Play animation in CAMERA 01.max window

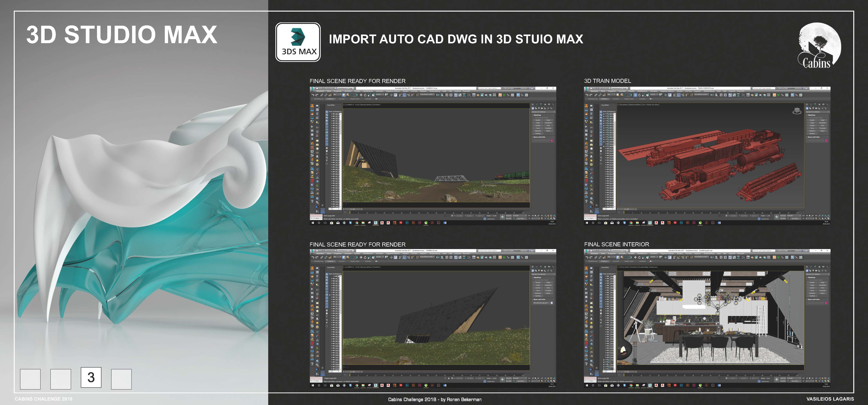(536, 216)
